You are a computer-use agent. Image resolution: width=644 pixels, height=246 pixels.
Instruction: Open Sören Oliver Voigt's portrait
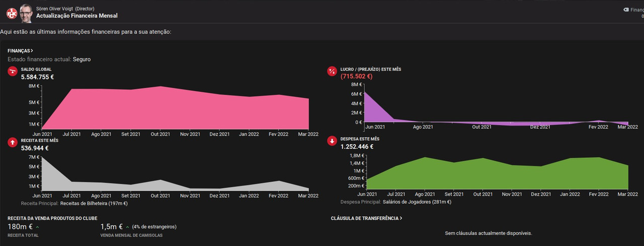pyautogui.click(x=26, y=13)
